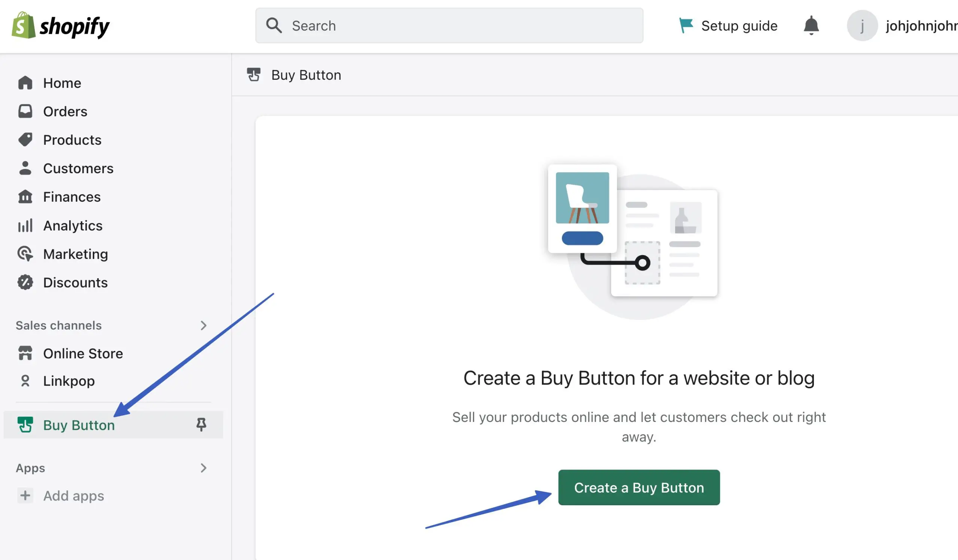This screenshot has height=560, width=958.
Task: Open the Customers section
Action: (78, 168)
